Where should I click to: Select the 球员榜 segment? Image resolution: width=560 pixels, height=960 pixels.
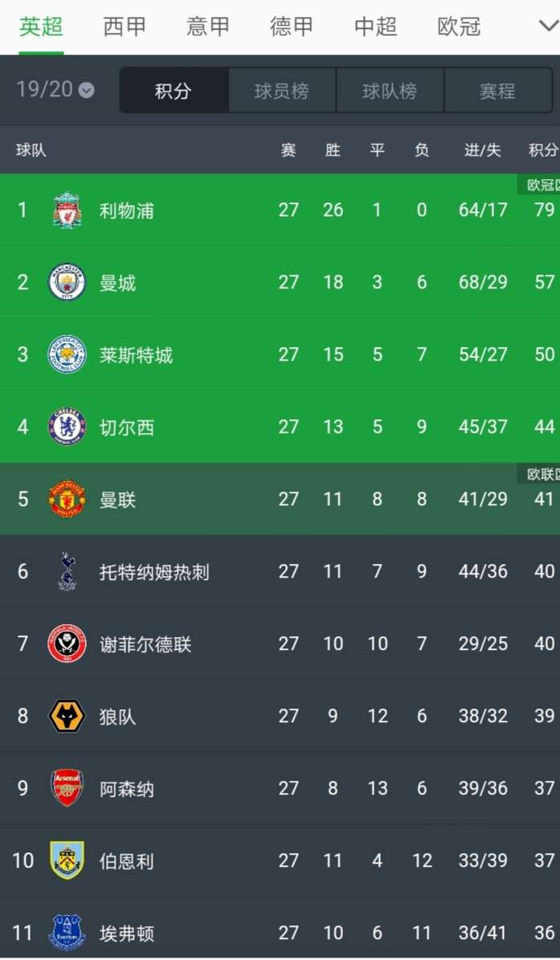click(282, 91)
